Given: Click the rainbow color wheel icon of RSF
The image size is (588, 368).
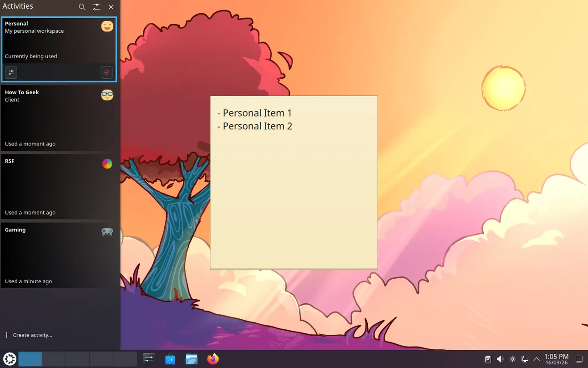Looking at the screenshot, I should coord(107,164).
